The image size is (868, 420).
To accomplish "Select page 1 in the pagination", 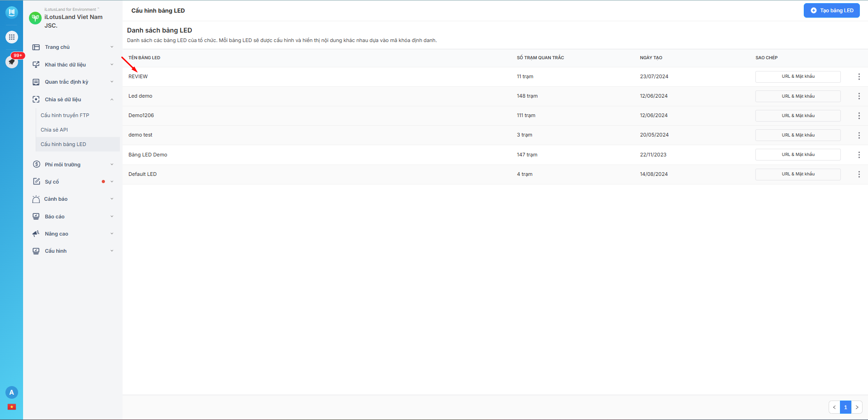I will pos(845,407).
